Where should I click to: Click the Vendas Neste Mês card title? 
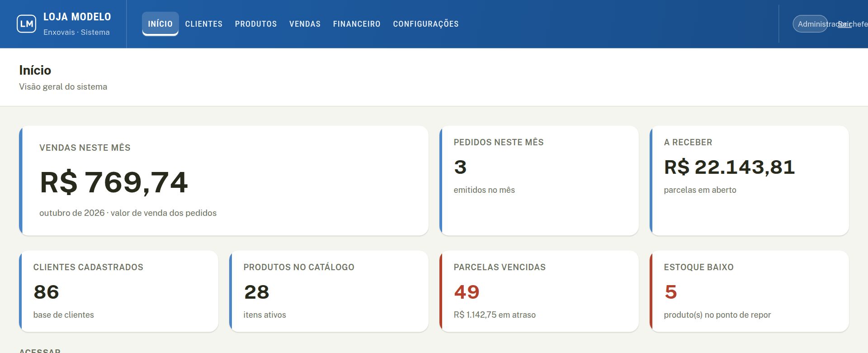85,148
